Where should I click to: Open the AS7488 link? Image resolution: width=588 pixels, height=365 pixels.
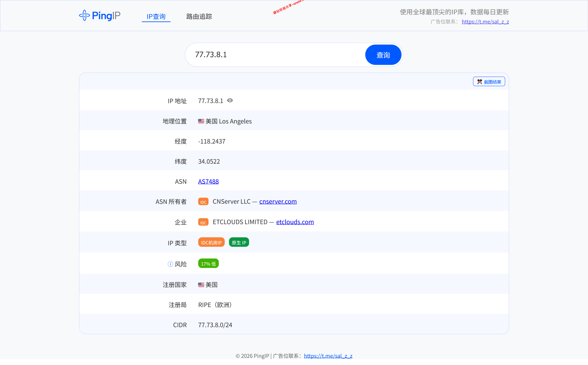(208, 181)
